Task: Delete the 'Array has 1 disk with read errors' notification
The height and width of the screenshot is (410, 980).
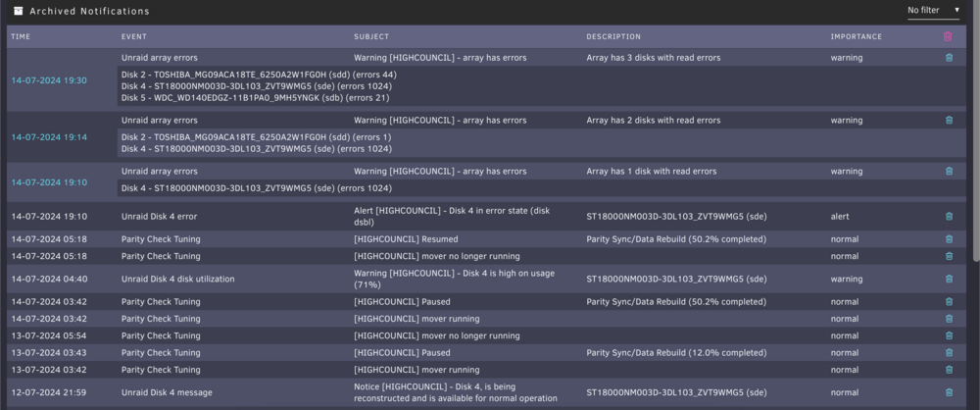Action: coord(949,171)
